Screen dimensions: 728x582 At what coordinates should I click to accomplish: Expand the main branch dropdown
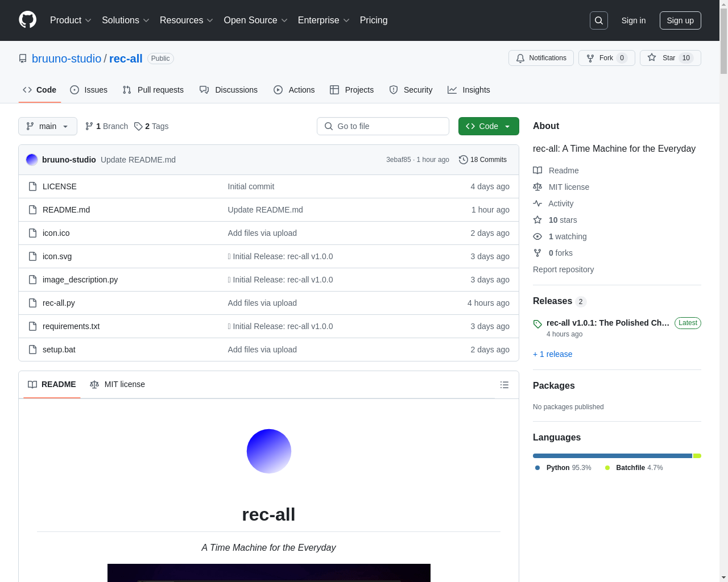pos(47,126)
